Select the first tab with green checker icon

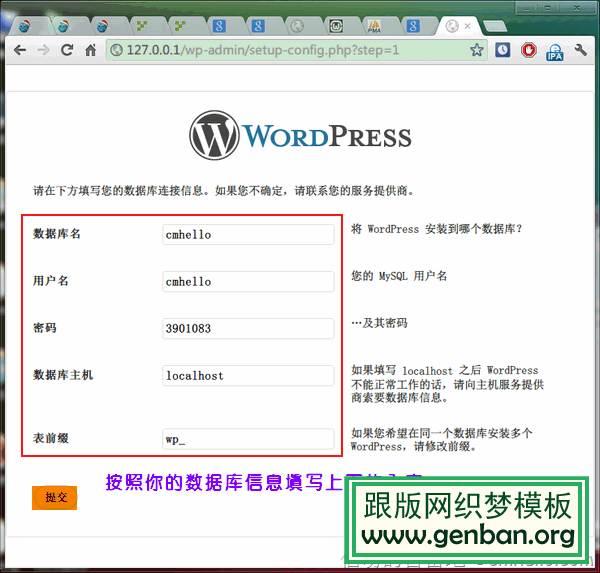(142, 26)
